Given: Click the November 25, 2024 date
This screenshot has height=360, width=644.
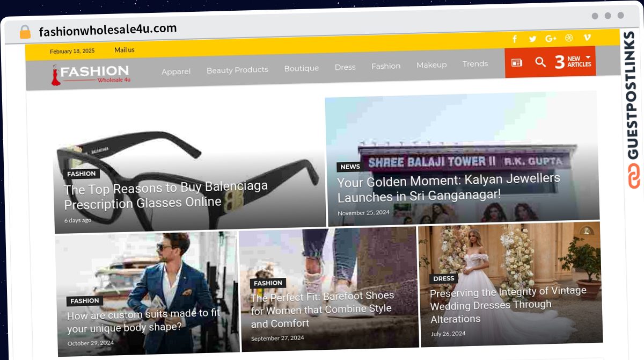Looking at the screenshot, I should click(363, 213).
